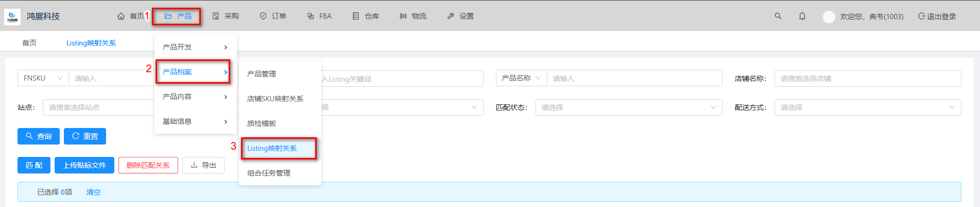Viewport: 980px width, 207px height.
Task: Open the 配送方式 dropdown
Action: click(867, 107)
